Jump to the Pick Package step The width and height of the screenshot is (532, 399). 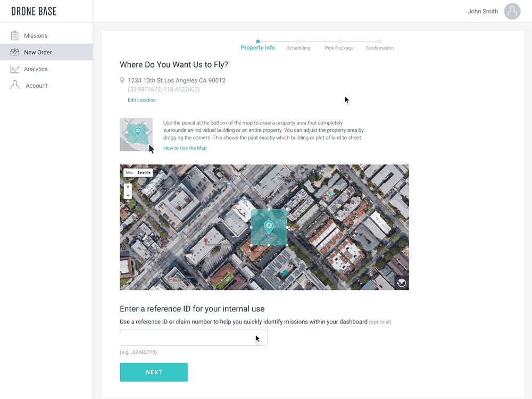[x=339, y=47]
